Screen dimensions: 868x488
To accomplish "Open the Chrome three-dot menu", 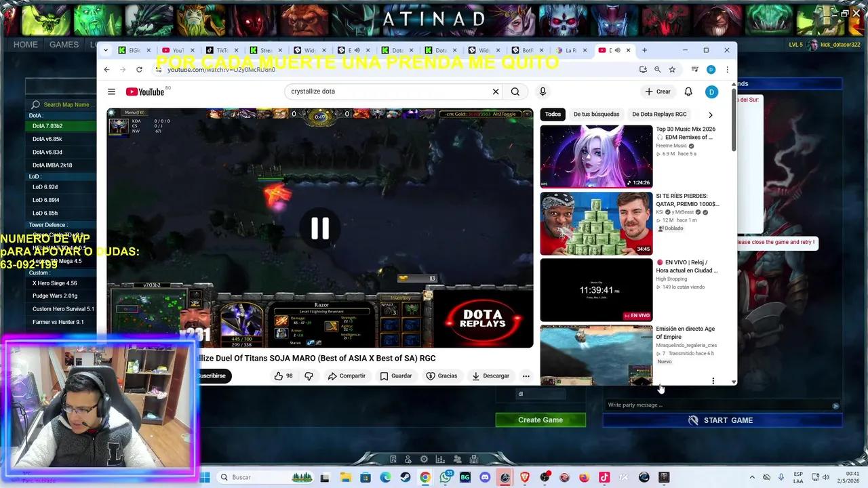I will coord(727,69).
